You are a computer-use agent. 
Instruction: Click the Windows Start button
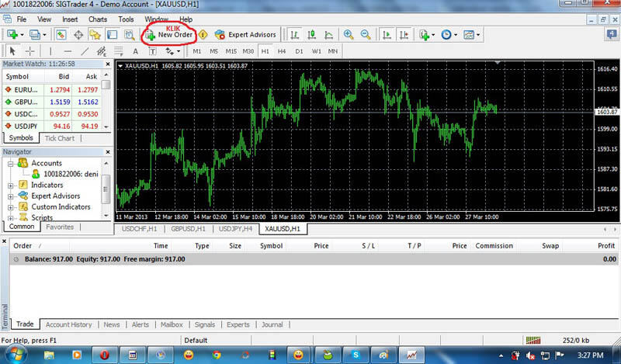tap(16, 355)
